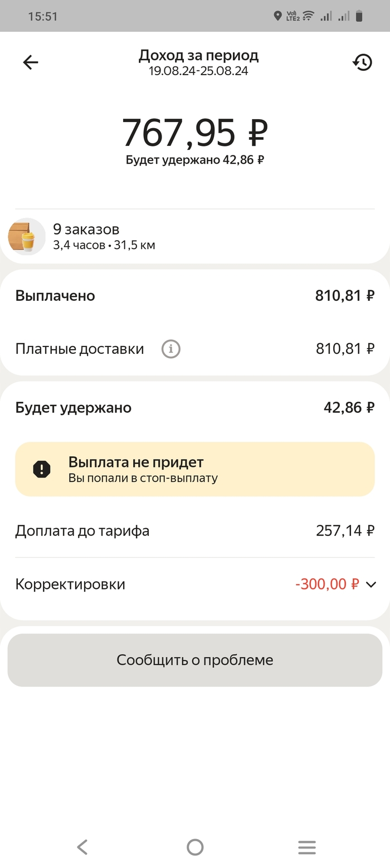Tap the orders package and cup thumbnail

click(x=26, y=237)
